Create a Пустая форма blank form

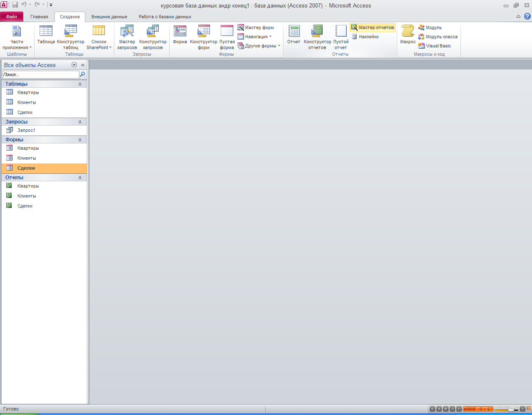point(227,37)
